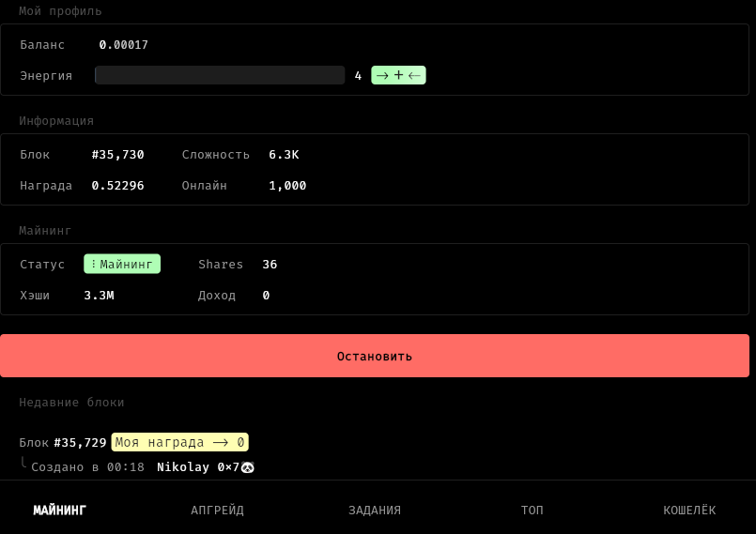Viewport: 756px width, 534px height.
Task: Open the Моя награда yellow badge
Action: tap(179, 442)
